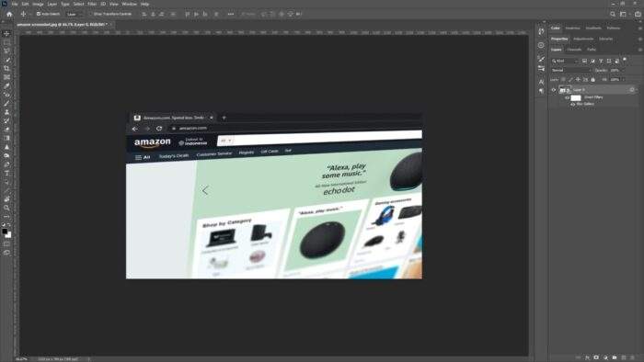
Task: Open the Filter menu
Action: (x=92, y=4)
